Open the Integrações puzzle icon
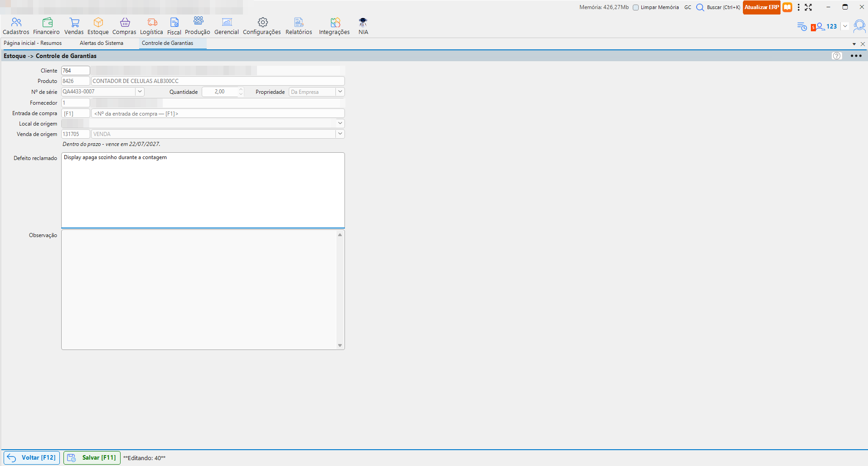 tap(335, 22)
